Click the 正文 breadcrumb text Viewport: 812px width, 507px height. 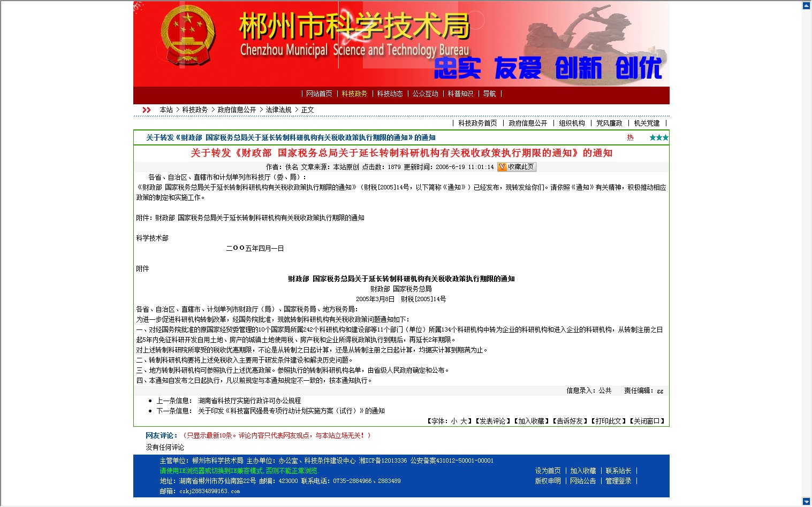[307, 110]
